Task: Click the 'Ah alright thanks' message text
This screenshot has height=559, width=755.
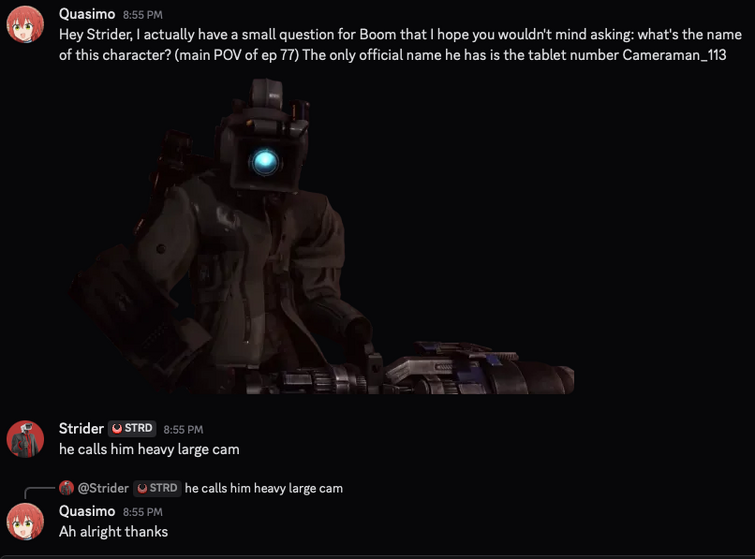Action: point(114,532)
